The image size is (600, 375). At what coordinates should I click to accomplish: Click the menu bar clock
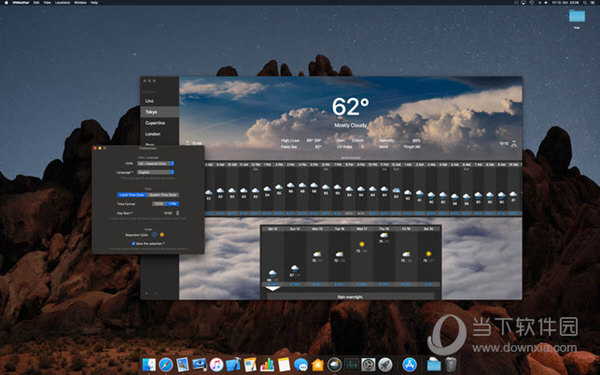566,2
